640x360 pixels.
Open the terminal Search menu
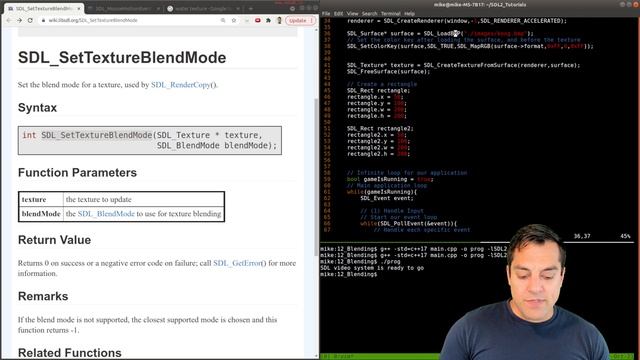click(x=369, y=13)
